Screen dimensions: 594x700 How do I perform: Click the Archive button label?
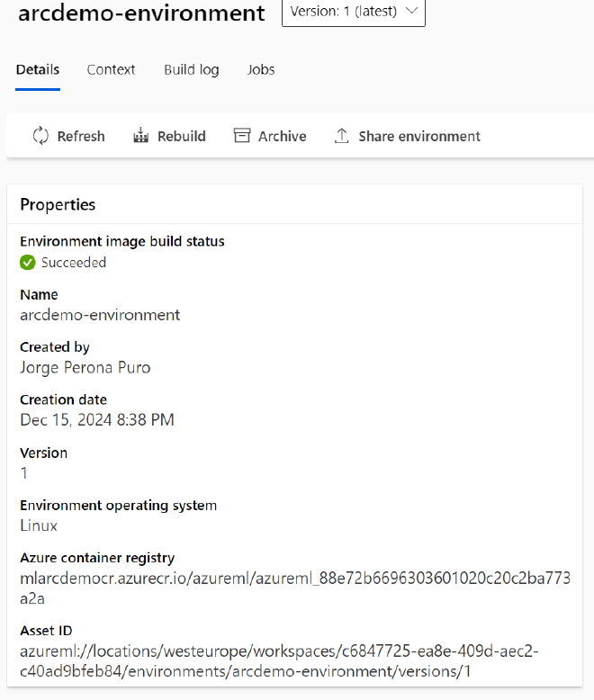tap(283, 136)
